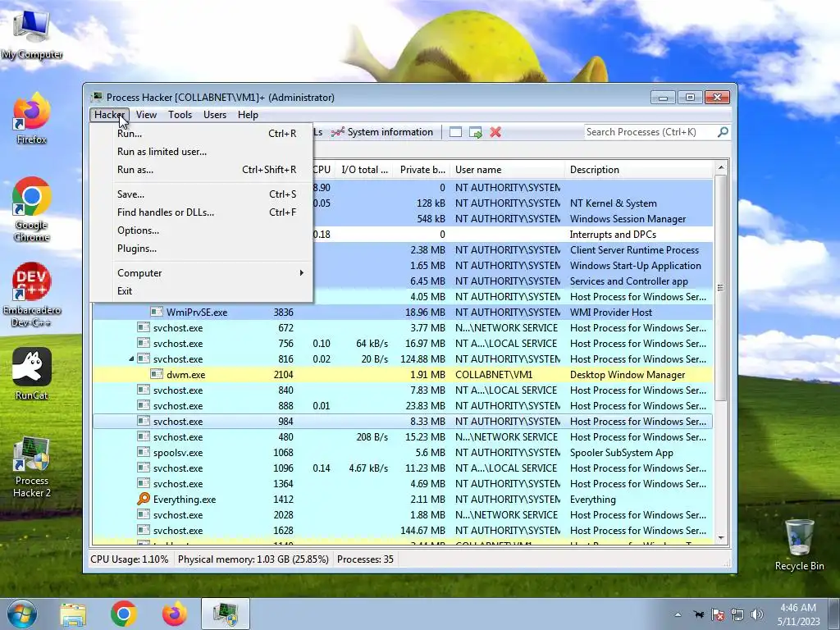Click the find window toolbar icon
Image resolution: width=840 pixels, height=630 pixels.
point(455,132)
